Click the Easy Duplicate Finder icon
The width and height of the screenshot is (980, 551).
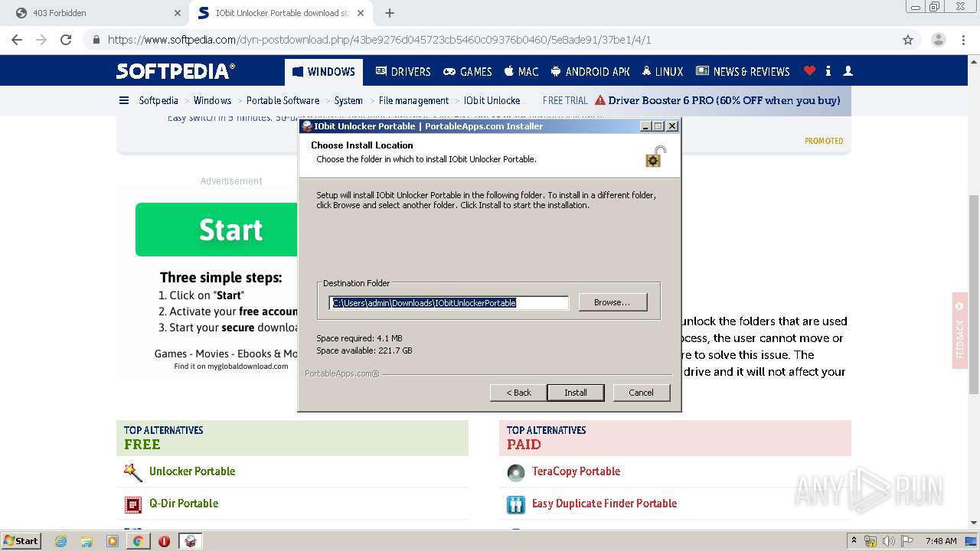click(516, 504)
